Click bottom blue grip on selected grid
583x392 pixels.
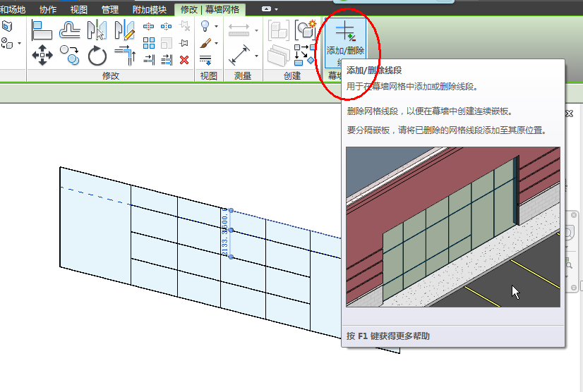coord(231,257)
